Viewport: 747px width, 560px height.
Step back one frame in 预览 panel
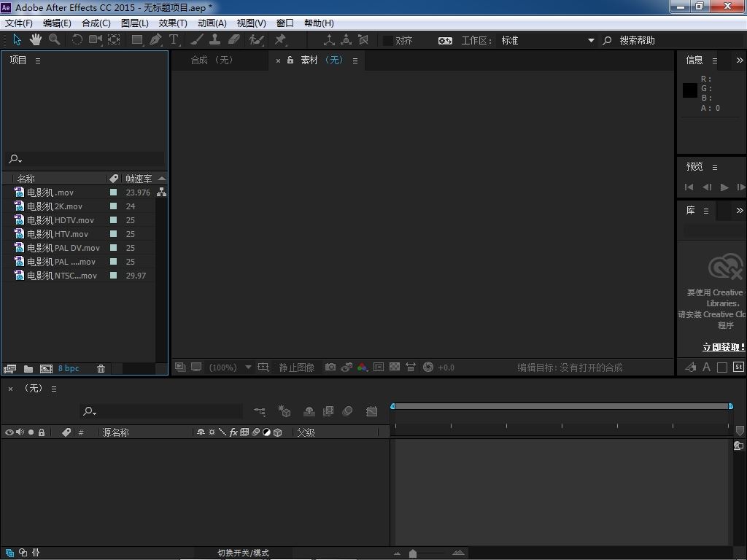click(707, 187)
